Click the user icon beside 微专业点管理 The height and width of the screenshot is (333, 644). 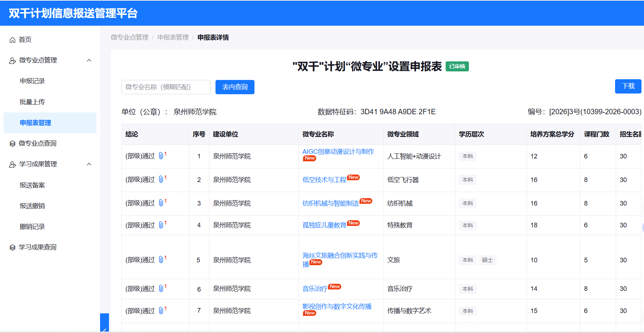(x=13, y=60)
